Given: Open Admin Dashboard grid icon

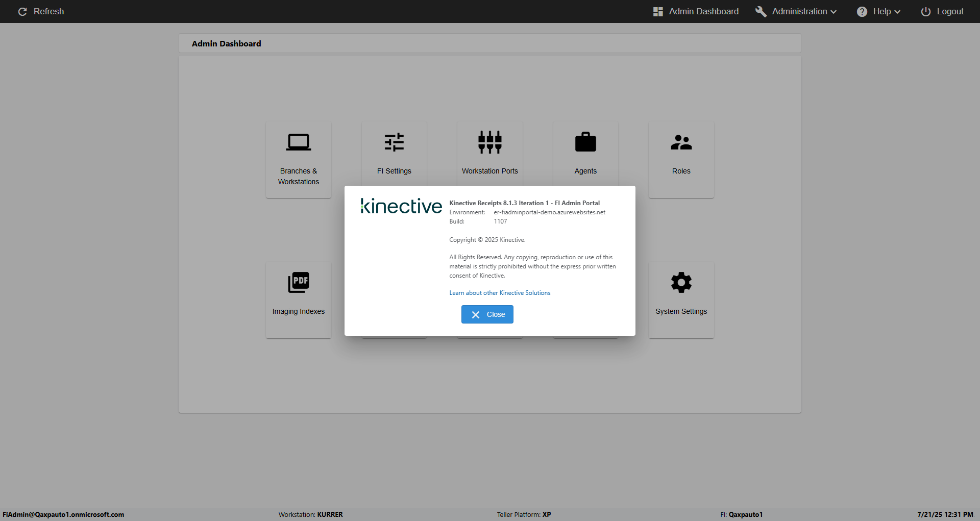Looking at the screenshot, I should tap(658, 12).
